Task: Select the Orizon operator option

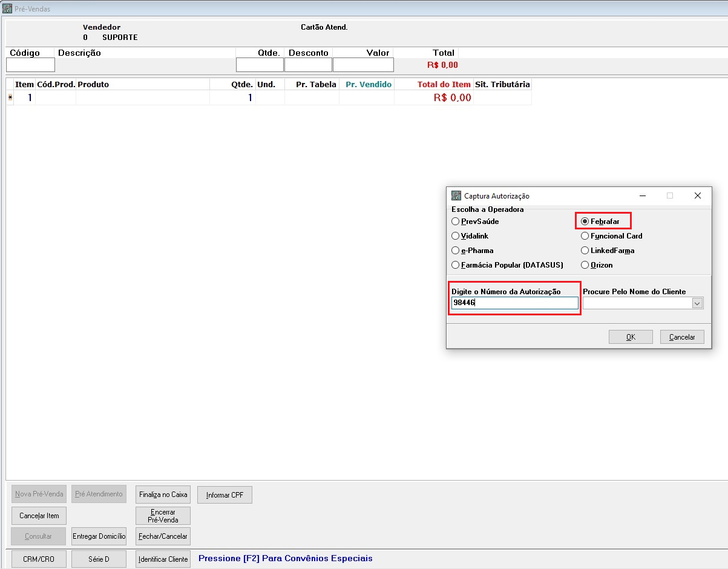Action: tap(585, 265)
